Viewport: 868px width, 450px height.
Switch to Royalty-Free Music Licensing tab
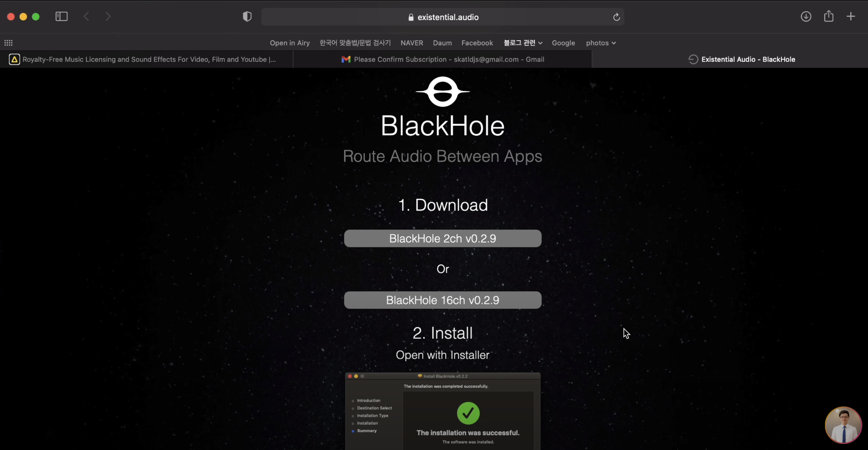click(x=146, y=59)
